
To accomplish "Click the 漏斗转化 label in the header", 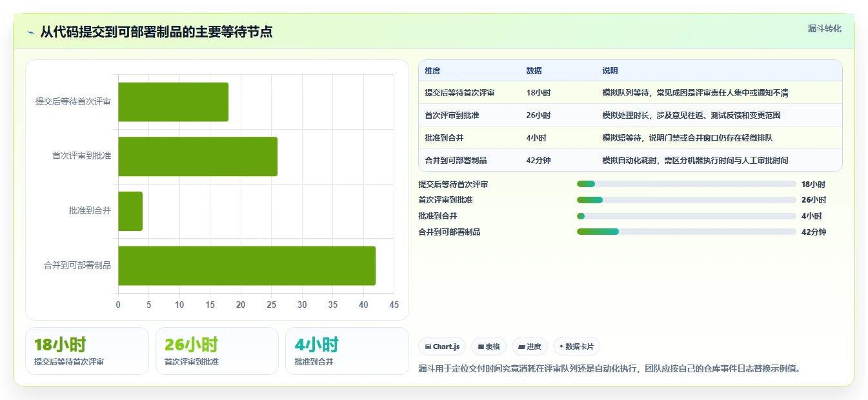I will 824,29.
